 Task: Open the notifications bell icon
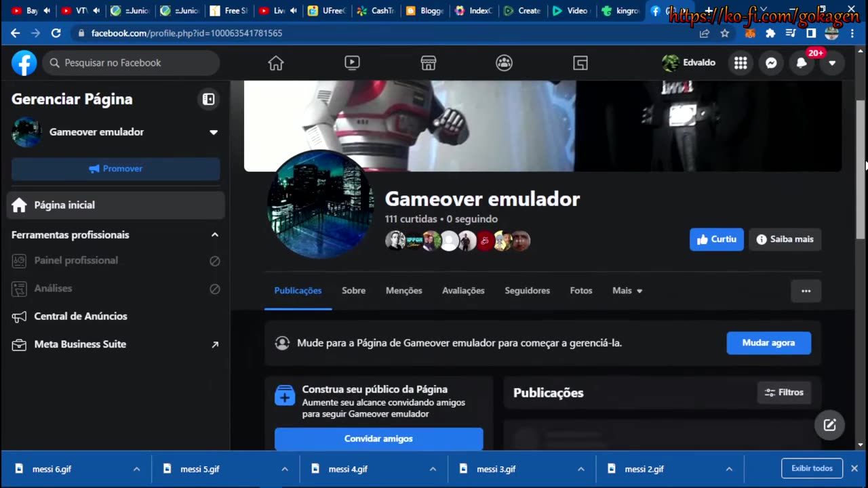click(x=802, y=63)
